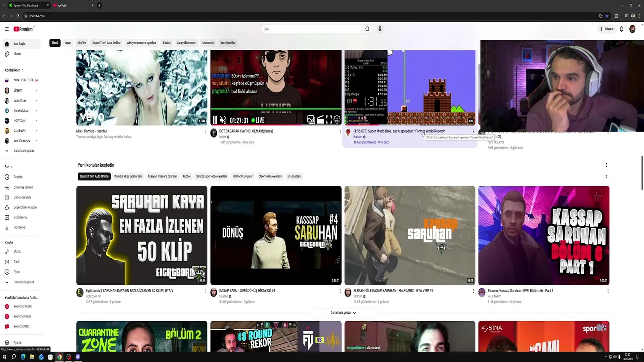Toggle fullscreen on the preview player

(329, 120)
